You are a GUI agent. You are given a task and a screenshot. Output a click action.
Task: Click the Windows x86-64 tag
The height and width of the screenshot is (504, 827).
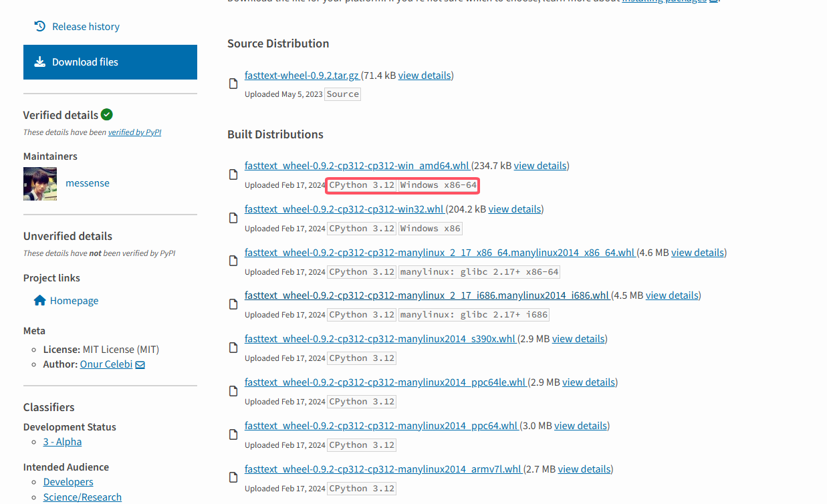coord(439,185)
